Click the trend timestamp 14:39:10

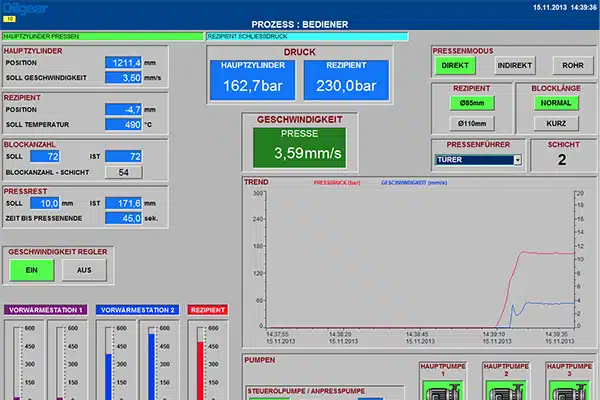[494, 334]
